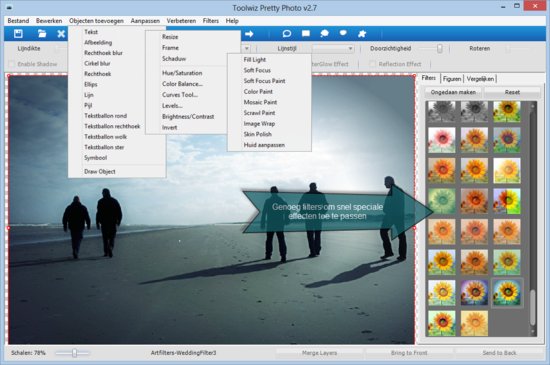The height and width of the screenshot is (365, 550).
Task: Open the Bewerken menu
Action: pos(49,21)
